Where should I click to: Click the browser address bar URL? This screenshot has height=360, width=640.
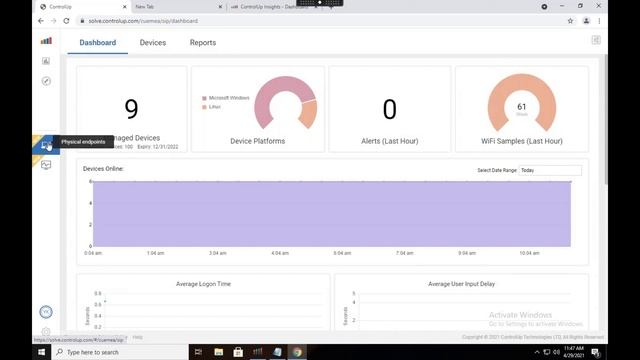(x=143, y=21)
